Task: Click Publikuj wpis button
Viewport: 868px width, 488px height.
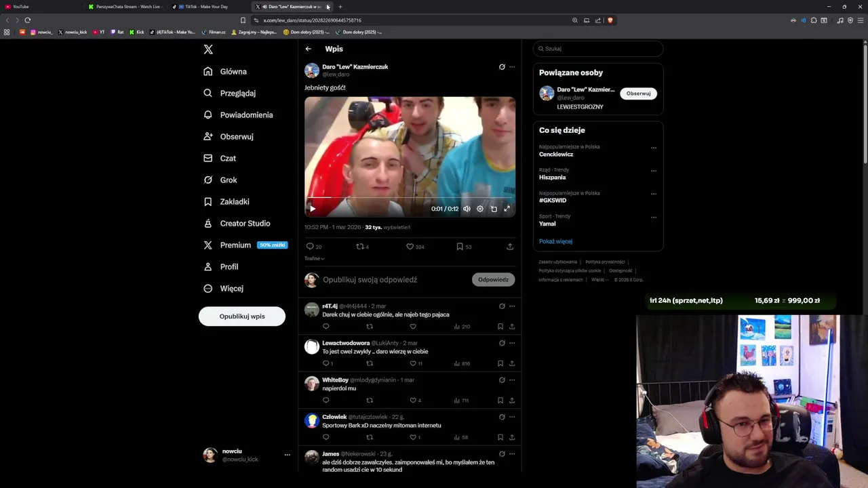Action: pyautogui.click(x=242, y=317)
